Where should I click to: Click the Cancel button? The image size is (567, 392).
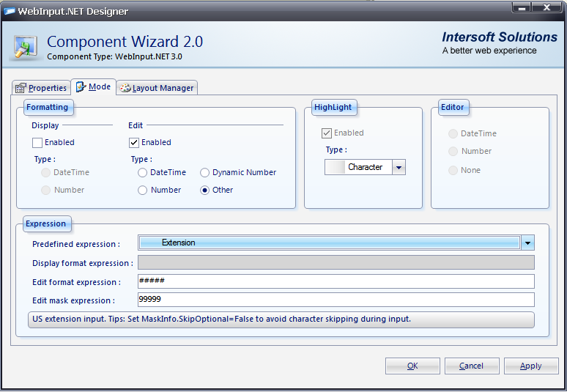tap(471, 366)
